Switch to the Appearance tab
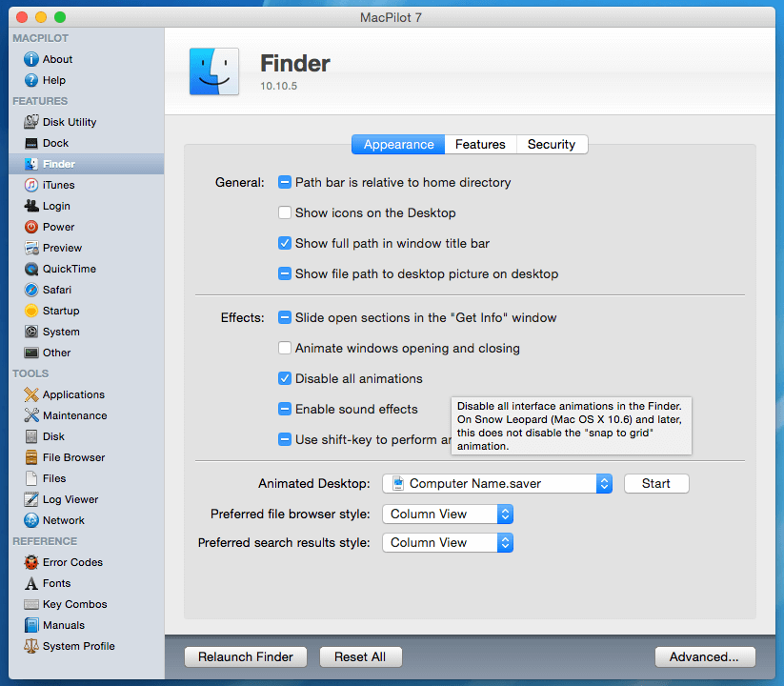The width and height of the screenshot is (784, 686). tap(398, 145)
